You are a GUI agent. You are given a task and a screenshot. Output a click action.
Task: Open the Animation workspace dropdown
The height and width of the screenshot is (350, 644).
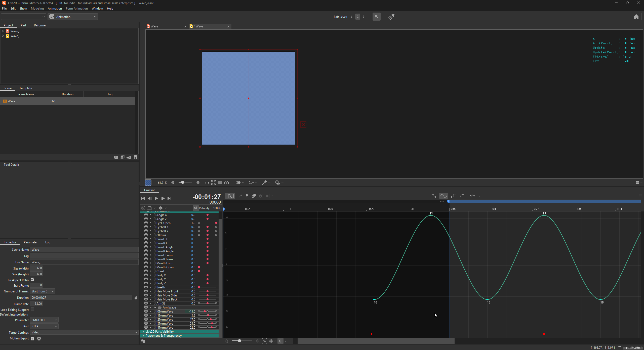[73, 17]
